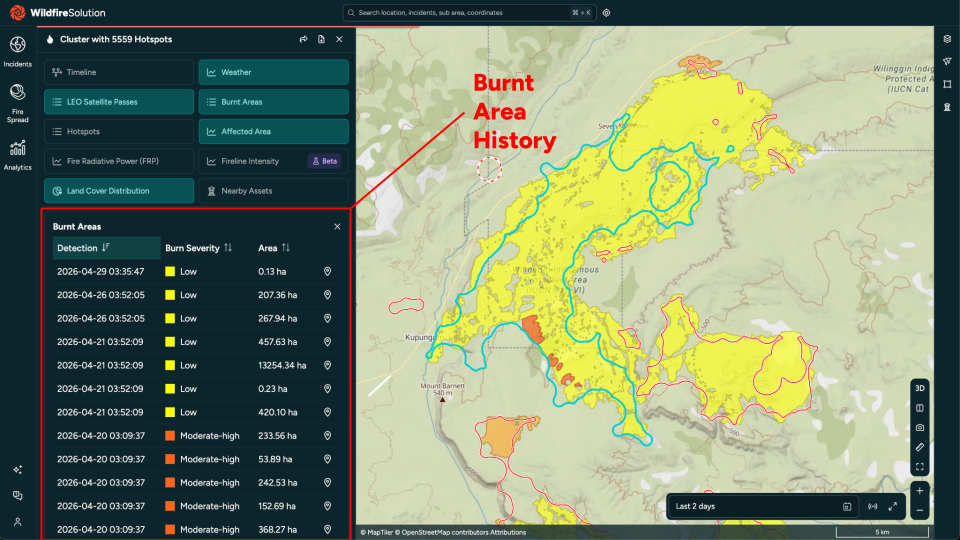This screenshot has width=960, height=540.
Task: Open the Timeline tab
Action: click(x=119, y=72)
